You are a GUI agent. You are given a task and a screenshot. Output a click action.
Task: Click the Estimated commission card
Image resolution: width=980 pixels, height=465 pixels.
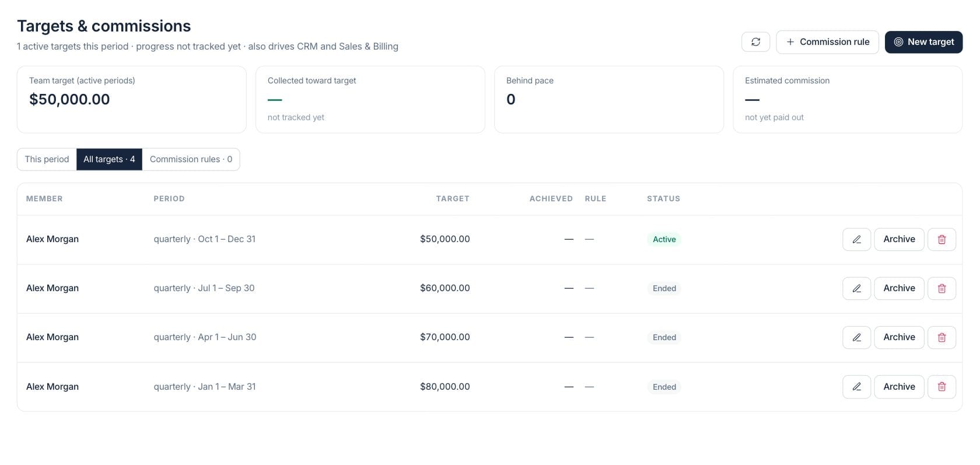pos(848,99)
